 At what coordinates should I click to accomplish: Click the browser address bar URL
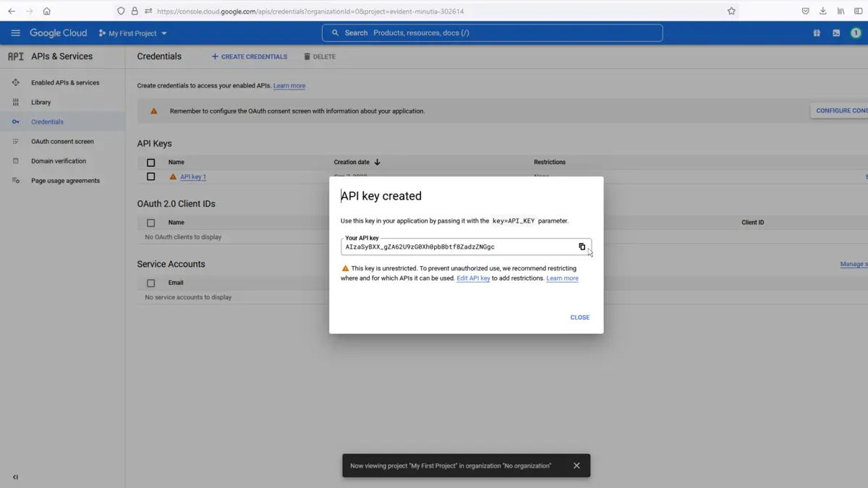(310, 12)
